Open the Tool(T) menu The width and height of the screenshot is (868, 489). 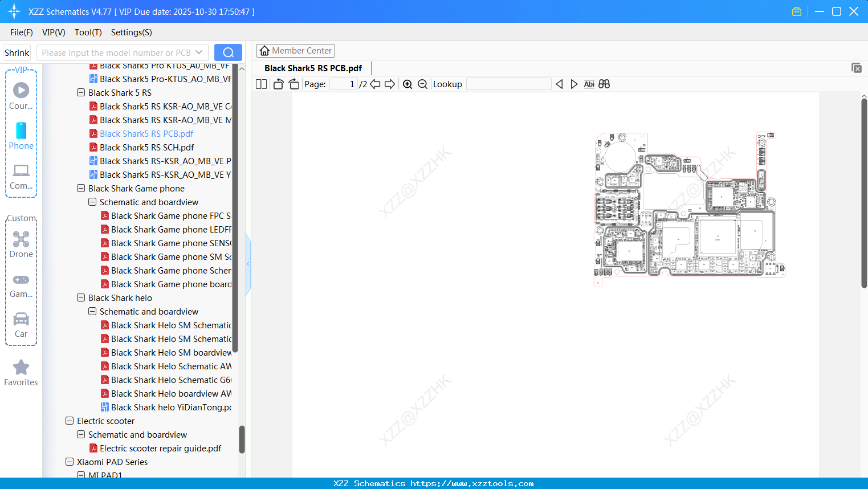88,32
